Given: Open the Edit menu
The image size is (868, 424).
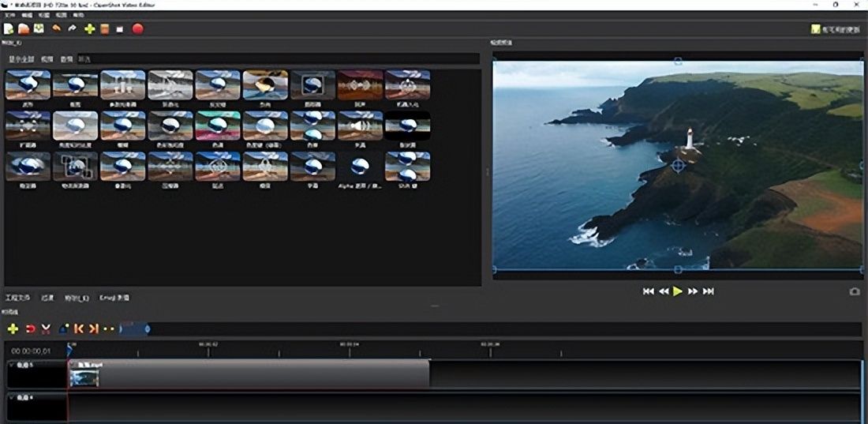Looking at the screenshot, I should (x=27, y=15).
